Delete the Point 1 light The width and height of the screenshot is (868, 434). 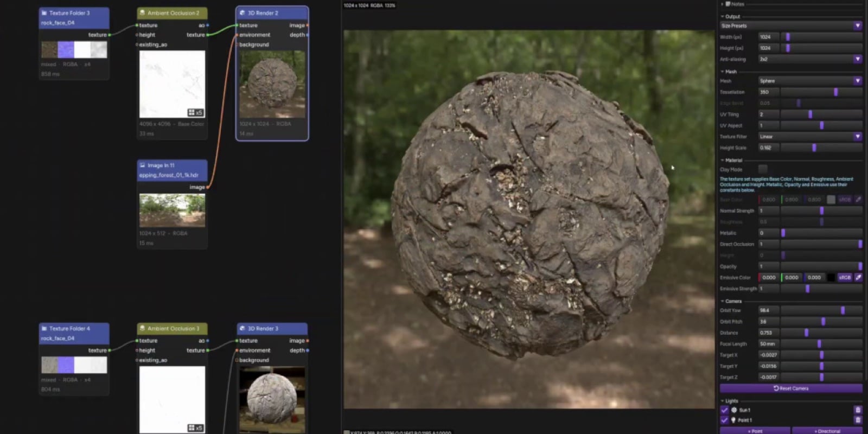click(858, 420)
